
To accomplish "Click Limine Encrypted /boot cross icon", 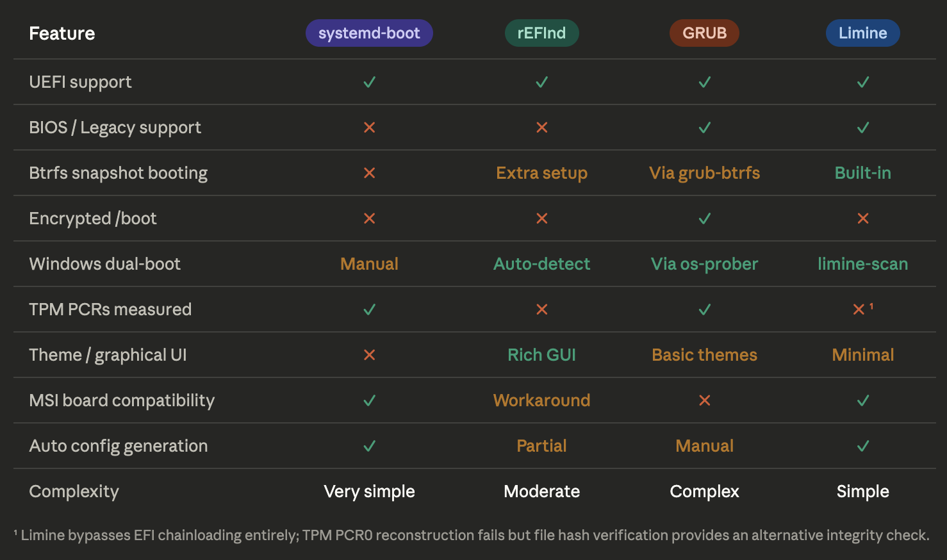I will [863, 218].
